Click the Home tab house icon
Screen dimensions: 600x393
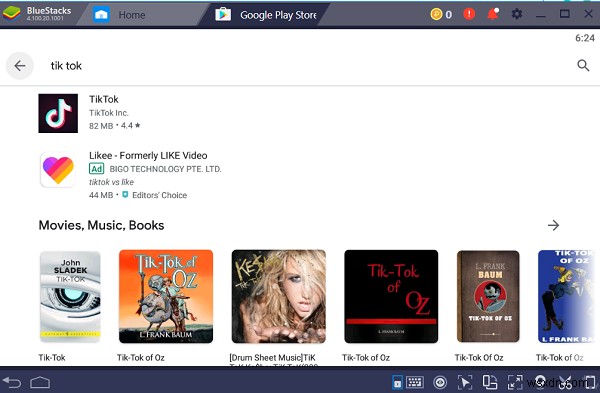101,15
